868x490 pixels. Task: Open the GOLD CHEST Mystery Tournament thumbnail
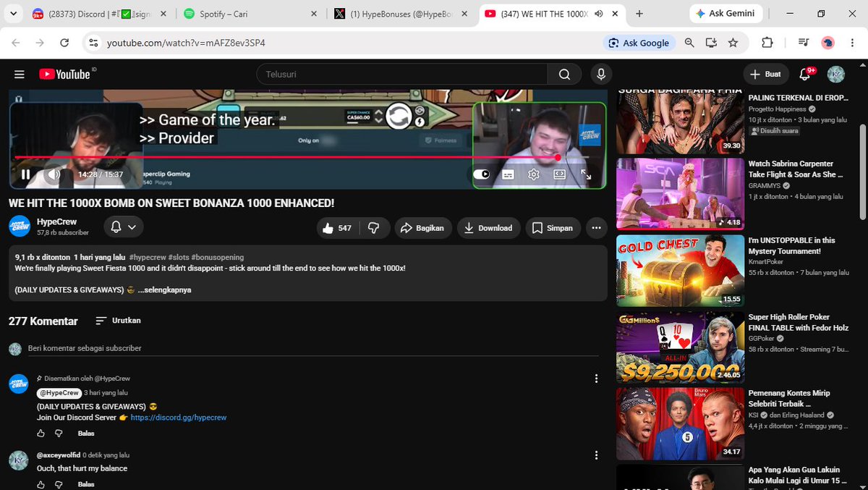(680, 271)
